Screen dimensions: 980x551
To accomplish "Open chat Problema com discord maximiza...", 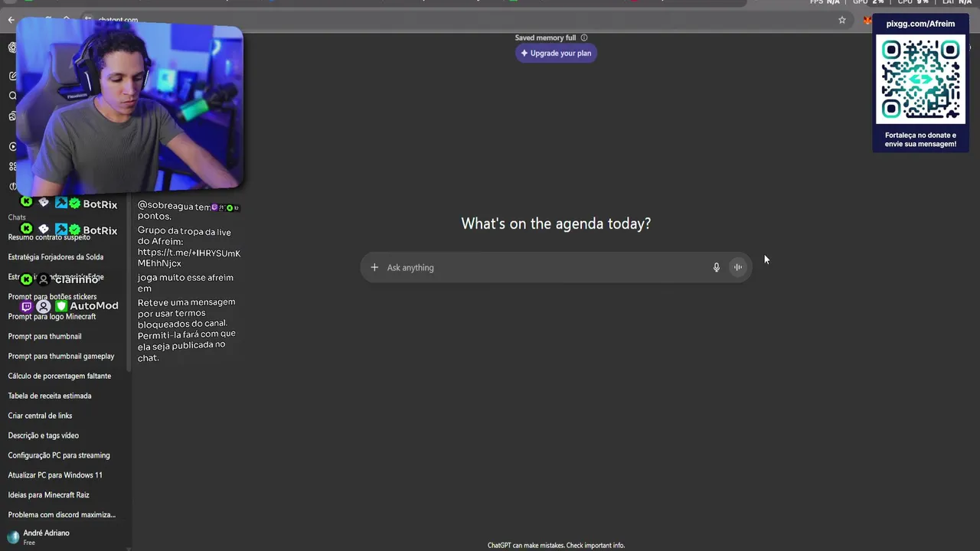I will [62, 515].
